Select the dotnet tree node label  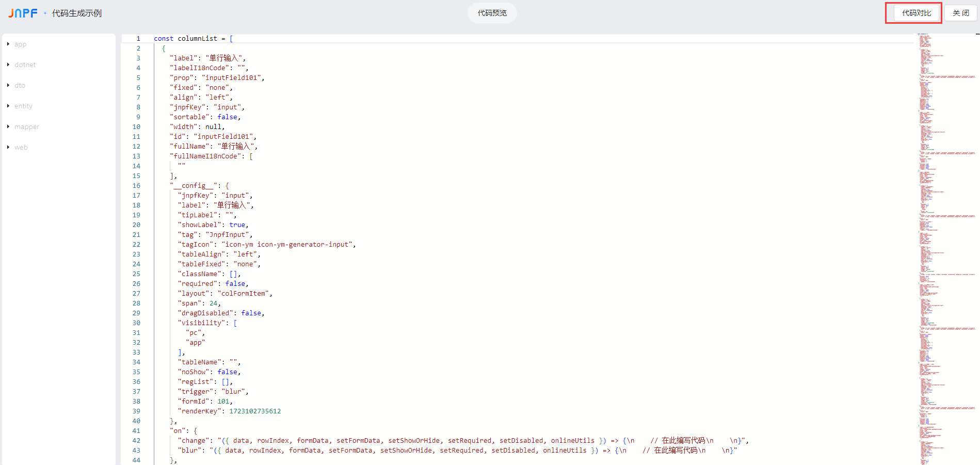[x=25, y=65]
